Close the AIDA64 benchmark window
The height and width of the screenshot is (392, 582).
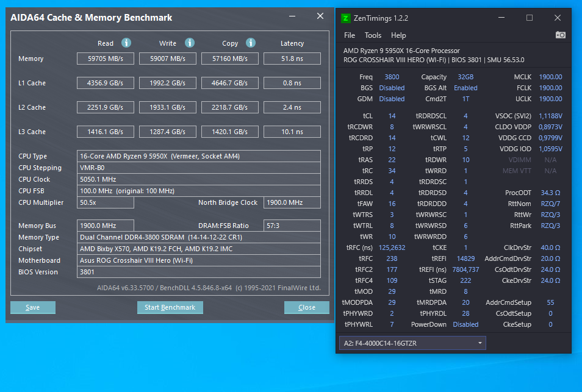320,16
